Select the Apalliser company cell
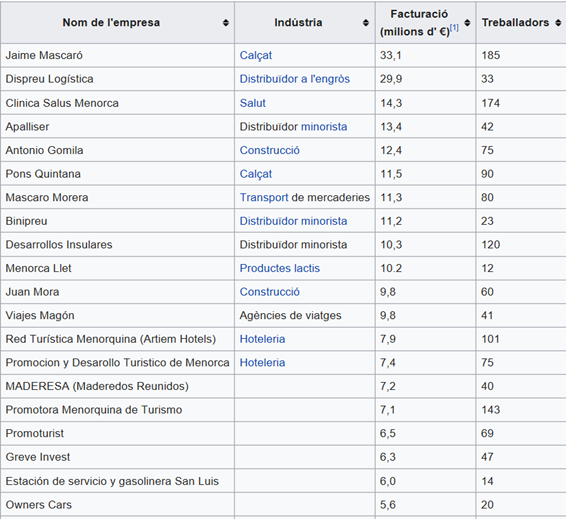The width and height of the screenshot is (566, 519). coord(117,126)
